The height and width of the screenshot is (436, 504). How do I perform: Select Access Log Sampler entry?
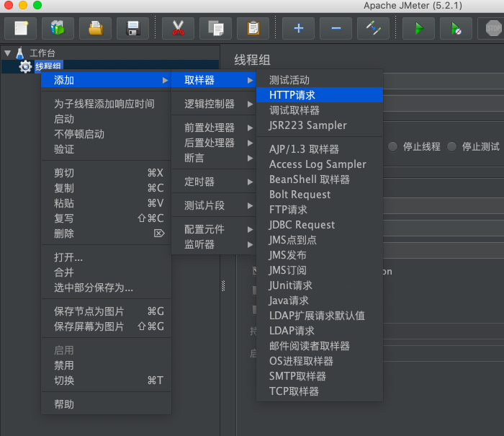tap(320, 164)
